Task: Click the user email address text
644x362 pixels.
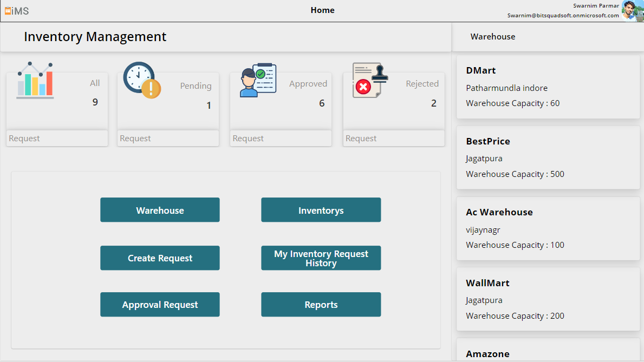Action: point(563,16)
